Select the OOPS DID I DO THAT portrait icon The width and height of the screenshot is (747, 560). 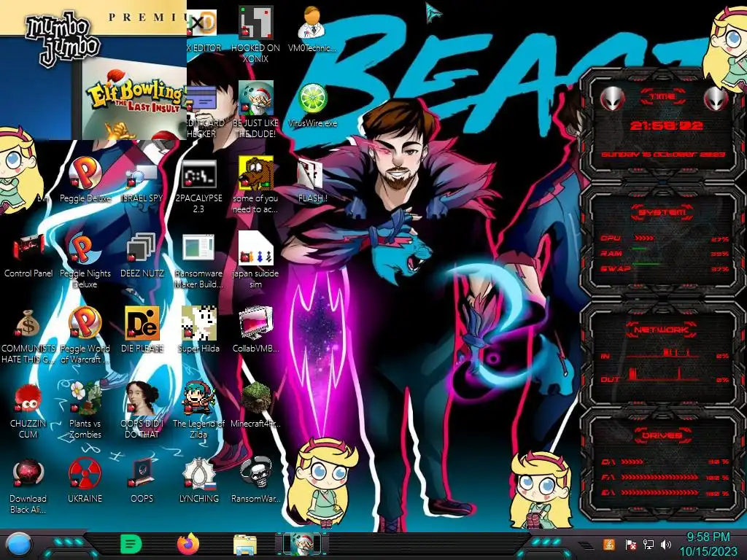pos(142,410)
